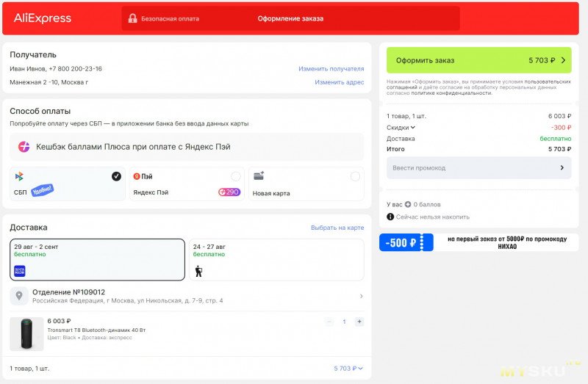Click address text Манежная 2 -10, Москва г

tap(49, 82)
